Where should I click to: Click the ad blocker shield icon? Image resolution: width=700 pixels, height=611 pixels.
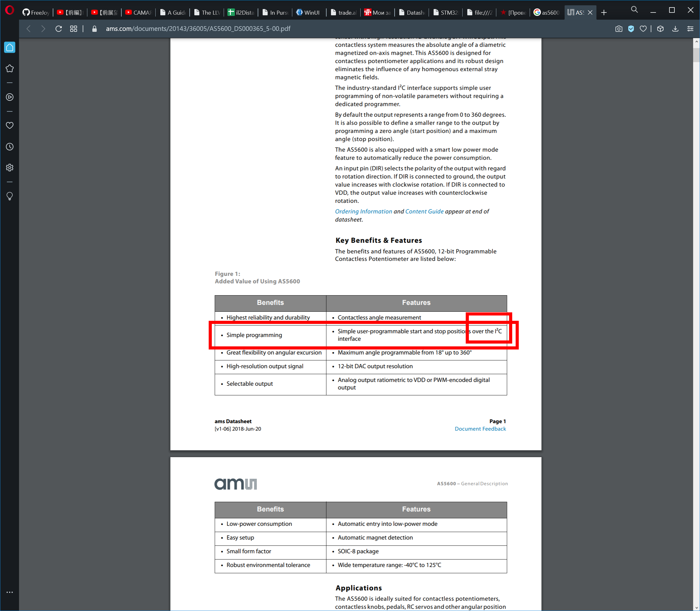[631, 29]
